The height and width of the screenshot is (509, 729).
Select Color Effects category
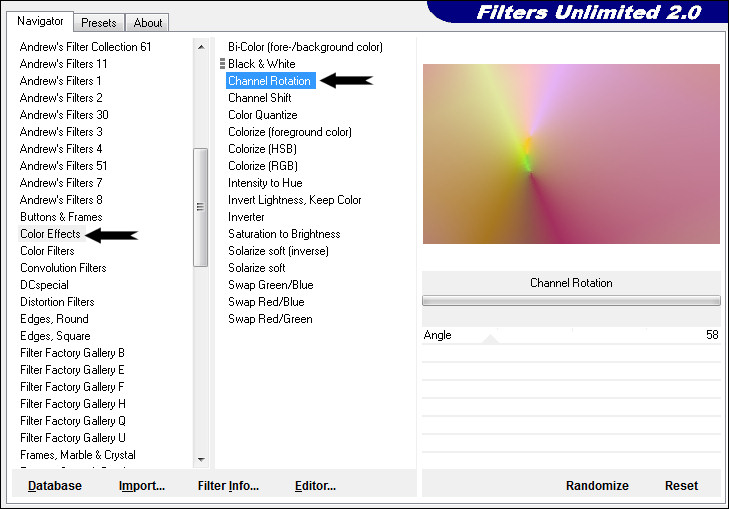coord(50,234)
